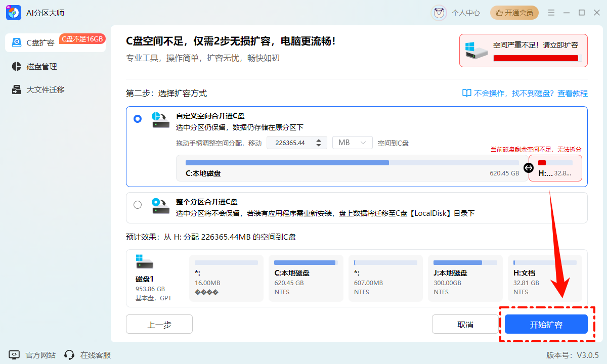The image size is (607, 364).
Task: Decrease the space value with down stepper
Action: click(318, 146)
